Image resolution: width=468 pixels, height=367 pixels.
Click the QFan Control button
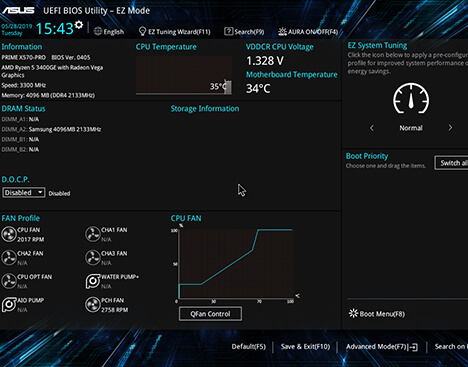210,314
